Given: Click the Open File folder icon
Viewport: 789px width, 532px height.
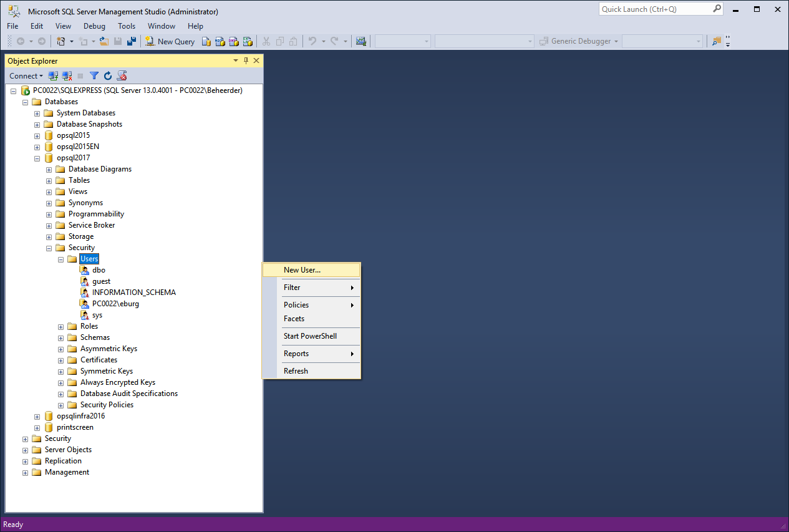Looking at the screenshot, I should tap(104, 41).
